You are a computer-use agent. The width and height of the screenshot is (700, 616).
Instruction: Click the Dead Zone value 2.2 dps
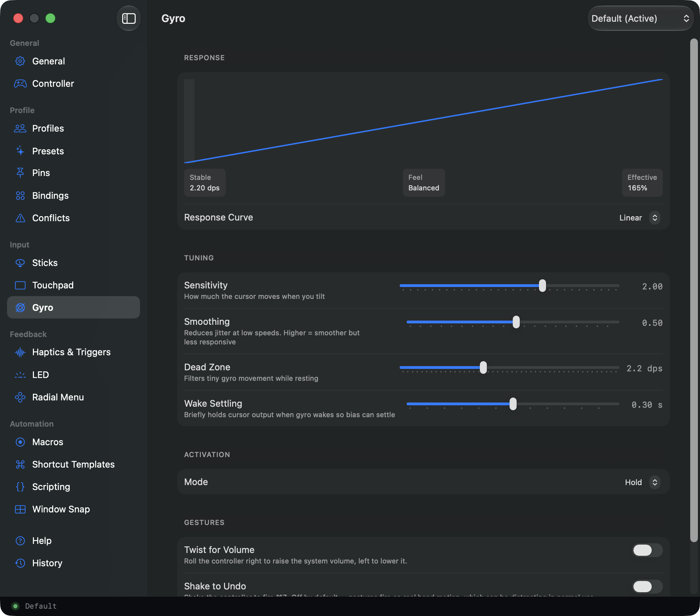644,369
